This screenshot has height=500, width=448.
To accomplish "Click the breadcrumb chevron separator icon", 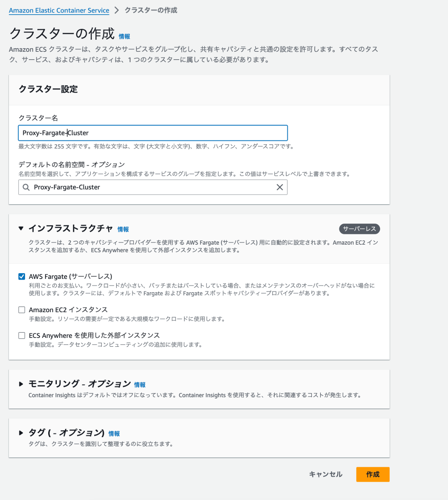I will tap(116, 10).
